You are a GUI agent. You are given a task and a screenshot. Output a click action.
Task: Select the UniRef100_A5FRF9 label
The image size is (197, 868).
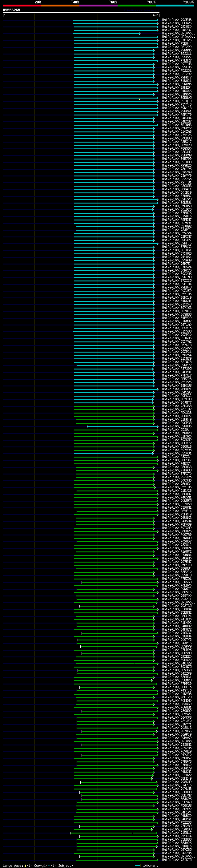pyautogui.click(x=177, y=515)
